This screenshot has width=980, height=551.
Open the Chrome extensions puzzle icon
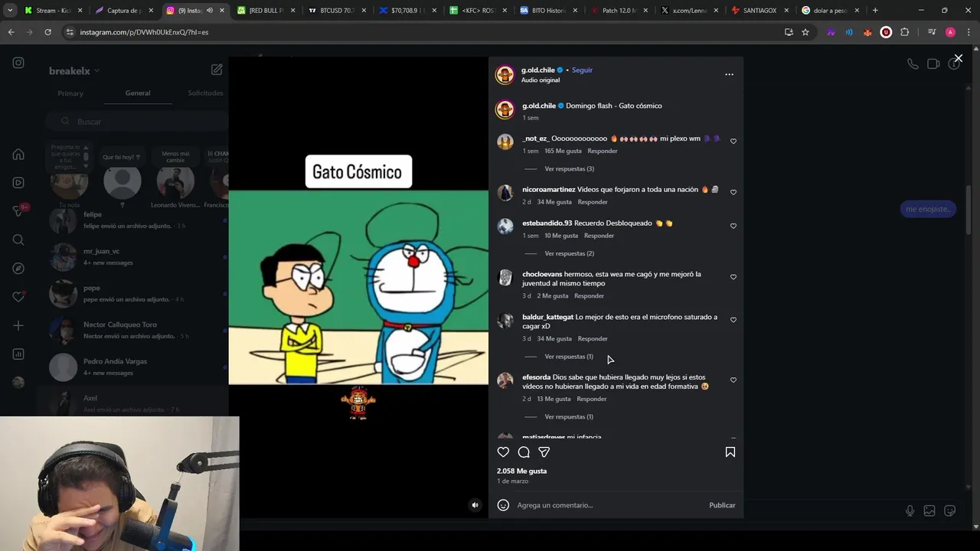tap(904, 32)
